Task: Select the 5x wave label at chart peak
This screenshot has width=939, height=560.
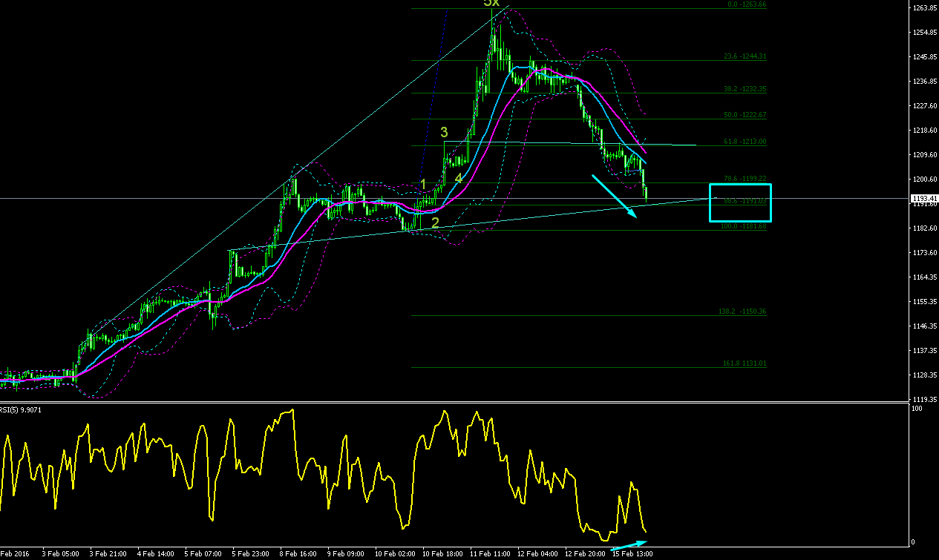Action: pos(491,3)
